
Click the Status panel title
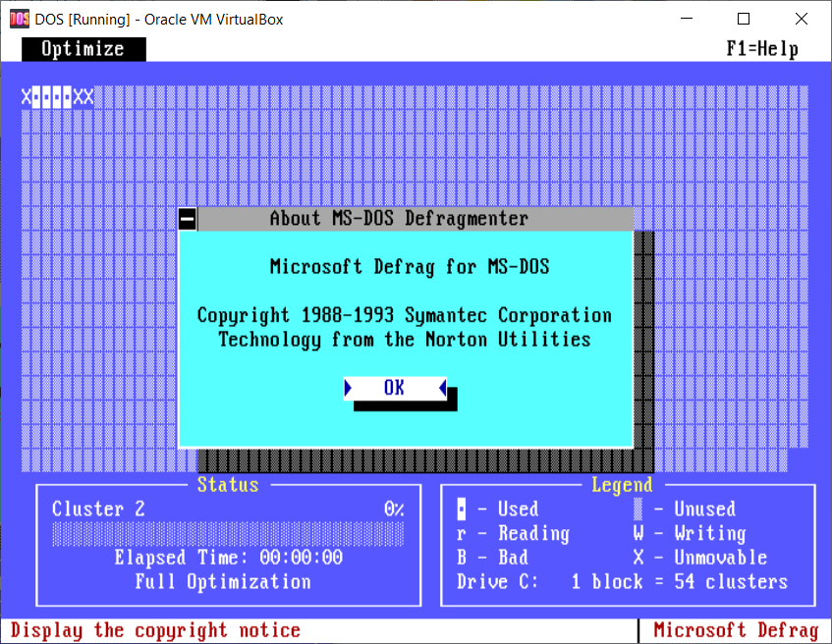click(x=228, y=484)
